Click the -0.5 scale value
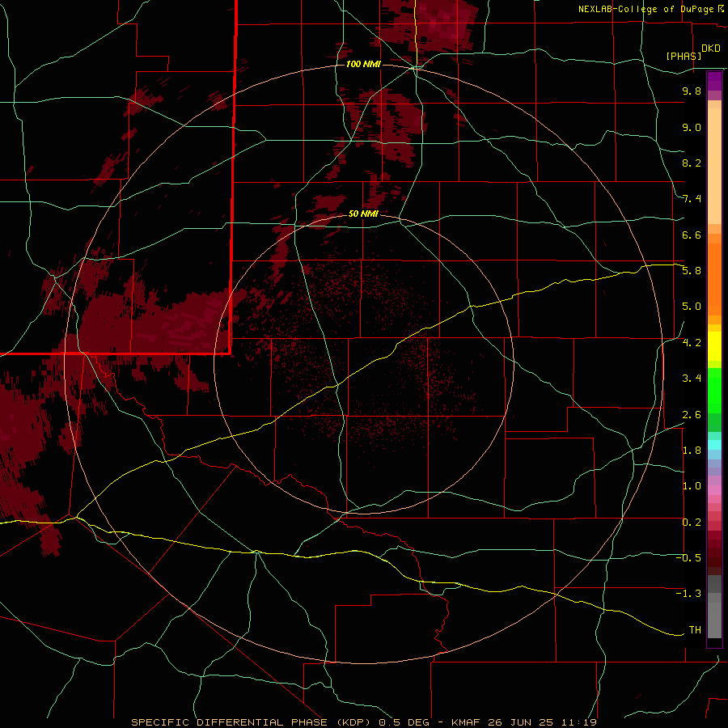This screenshot has height=728, width=728. point(688,558)
